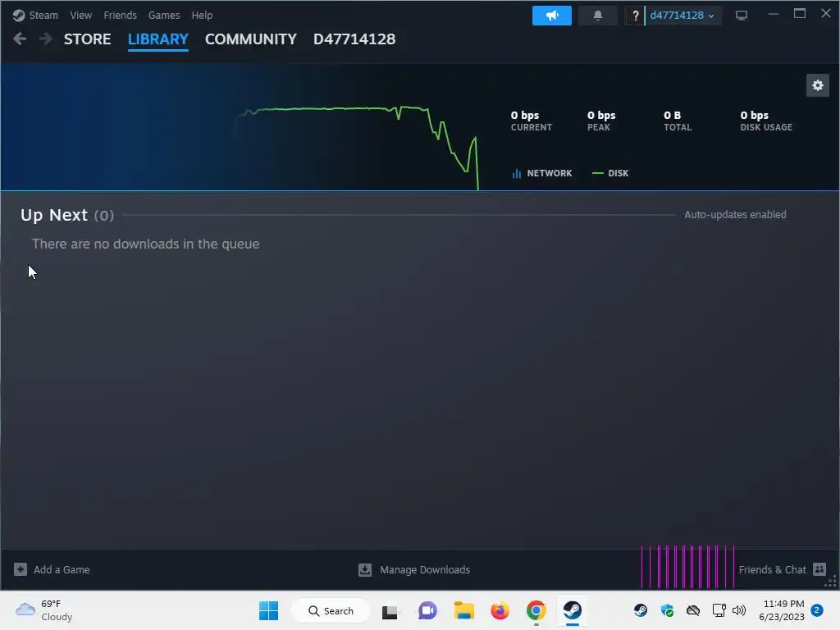
Task: Click the forward navigation arrow
Action: [46, 39]
